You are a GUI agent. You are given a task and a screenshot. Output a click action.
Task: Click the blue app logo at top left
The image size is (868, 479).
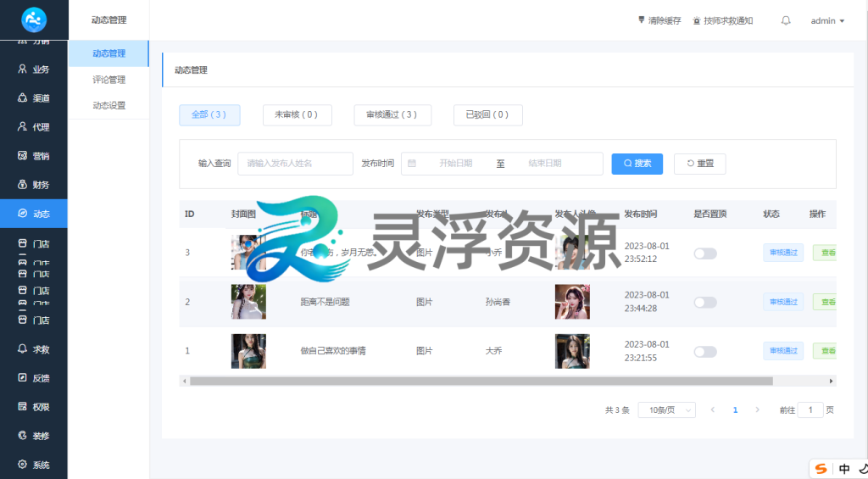click(34, 20)
